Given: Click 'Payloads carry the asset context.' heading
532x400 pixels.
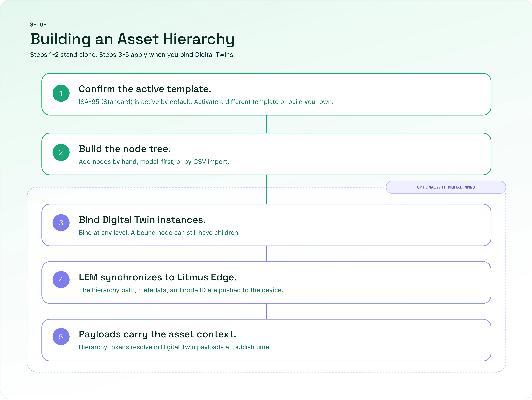Looking at the screenshot, I should click(158, 335).
